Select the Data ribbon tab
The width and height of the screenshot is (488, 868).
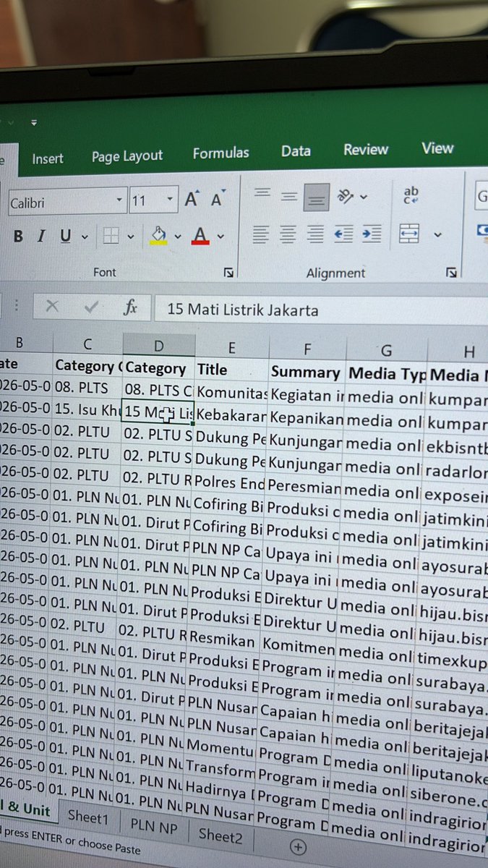(x=296, y=151)
